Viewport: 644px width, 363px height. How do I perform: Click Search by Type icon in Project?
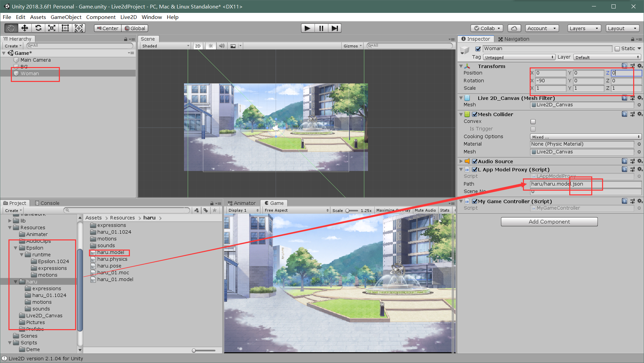pyautogui.click(x=197, y=210)
